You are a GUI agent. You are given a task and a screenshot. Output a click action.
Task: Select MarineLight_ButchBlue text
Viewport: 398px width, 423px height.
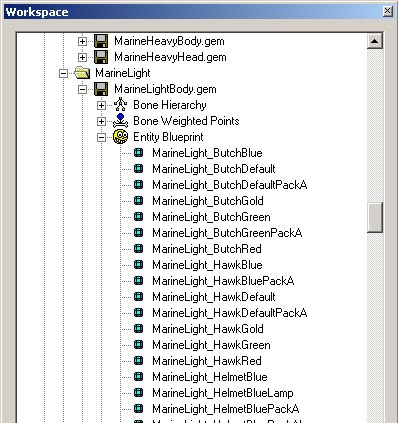point(207,153)
